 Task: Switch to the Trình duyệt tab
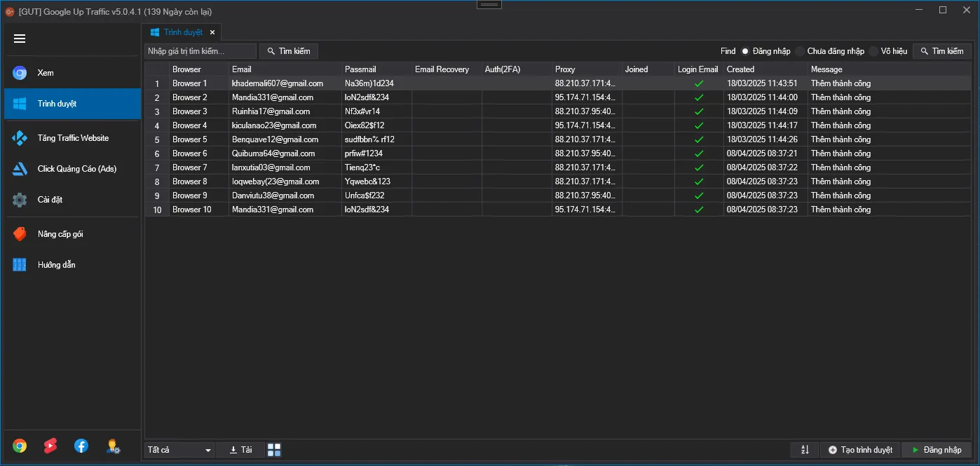click(182, 32)
